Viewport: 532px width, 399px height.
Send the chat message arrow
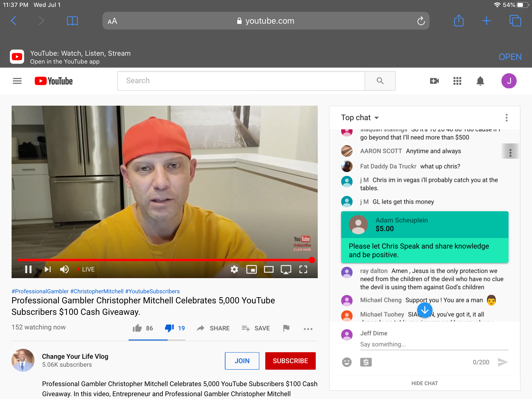(502, 362)
